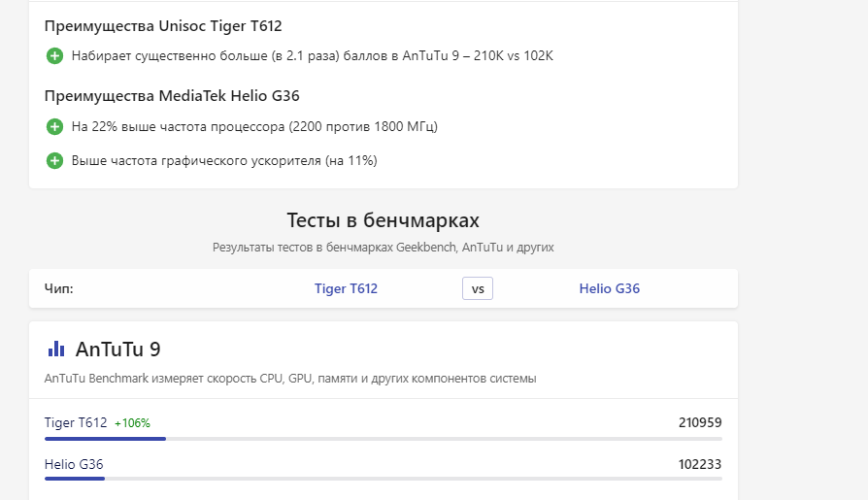Click the 102233 score value

point(700,464)
